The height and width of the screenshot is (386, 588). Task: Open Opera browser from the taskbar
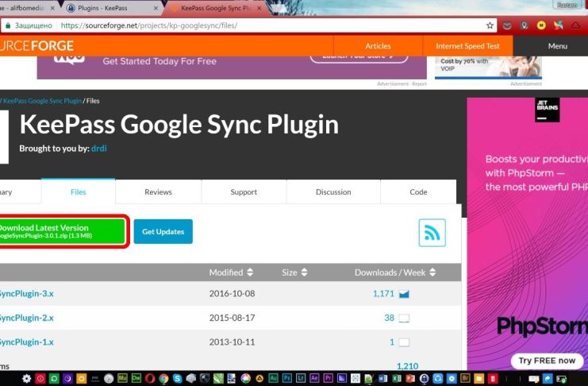[x=150, y=379]
